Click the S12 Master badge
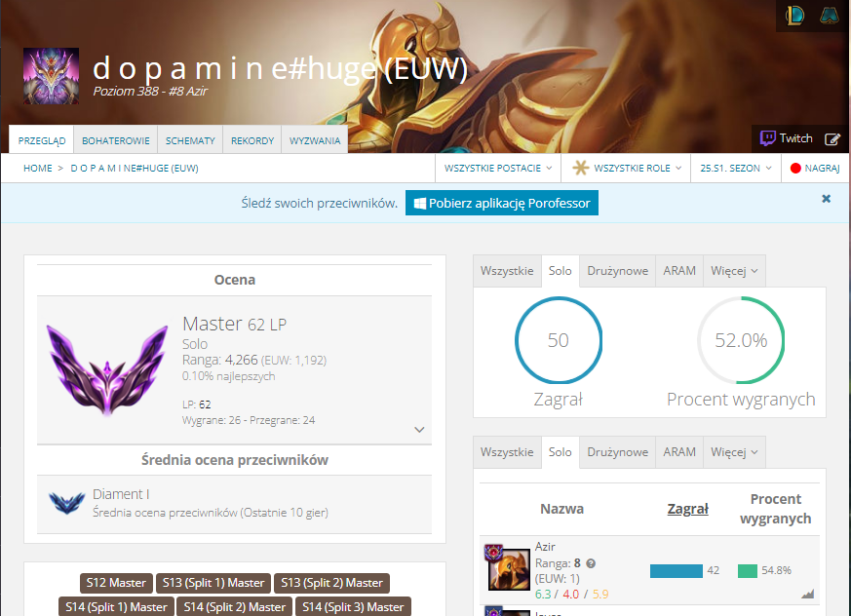 116,583
